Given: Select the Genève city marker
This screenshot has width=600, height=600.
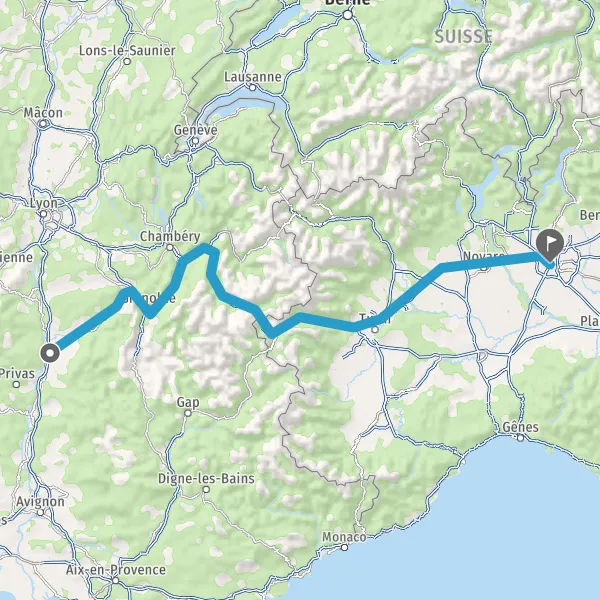Looking at the screenshot, I should tap(196, 141).
